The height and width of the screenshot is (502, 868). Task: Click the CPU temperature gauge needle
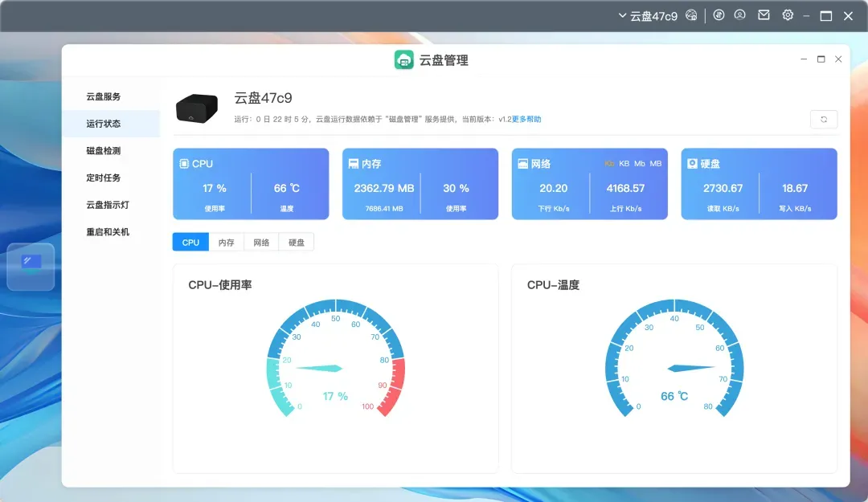pyautogui.click(x=691, y=368)
